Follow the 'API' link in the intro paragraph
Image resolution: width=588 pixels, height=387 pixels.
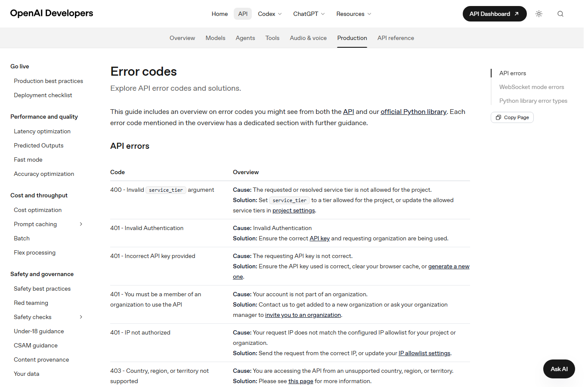pyautogui.click(x=349, y=112)
